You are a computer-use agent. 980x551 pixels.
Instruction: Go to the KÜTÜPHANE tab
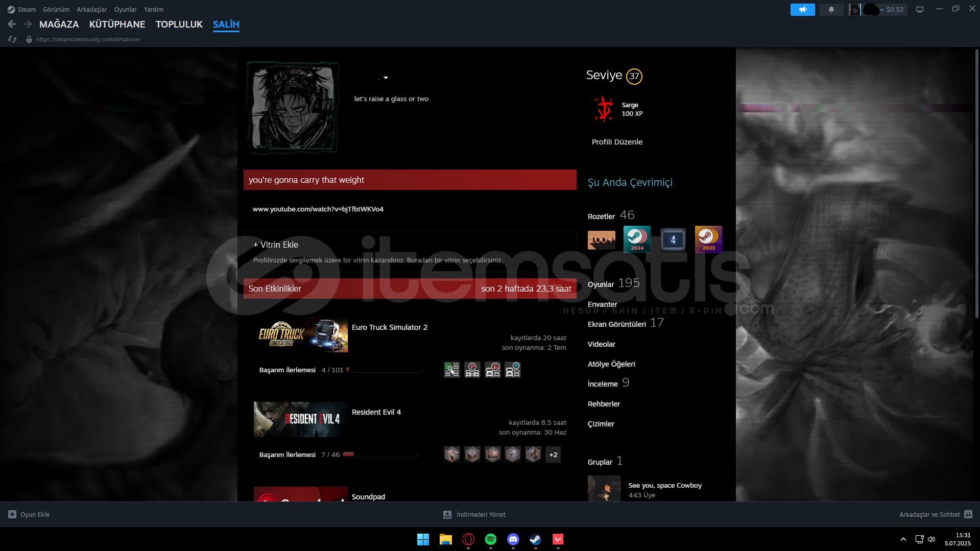[117, 24]
